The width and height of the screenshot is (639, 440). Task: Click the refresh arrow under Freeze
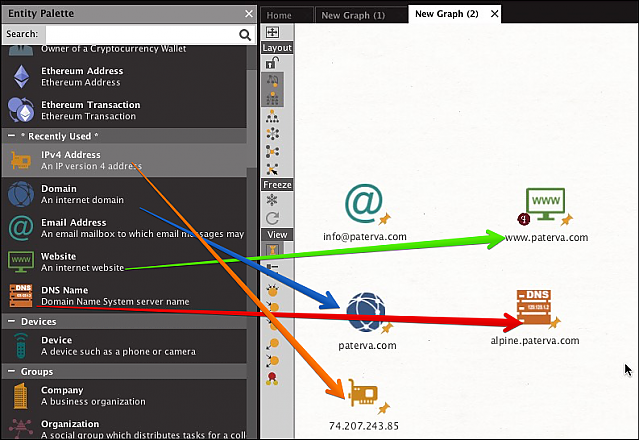[x=272, y=218]
